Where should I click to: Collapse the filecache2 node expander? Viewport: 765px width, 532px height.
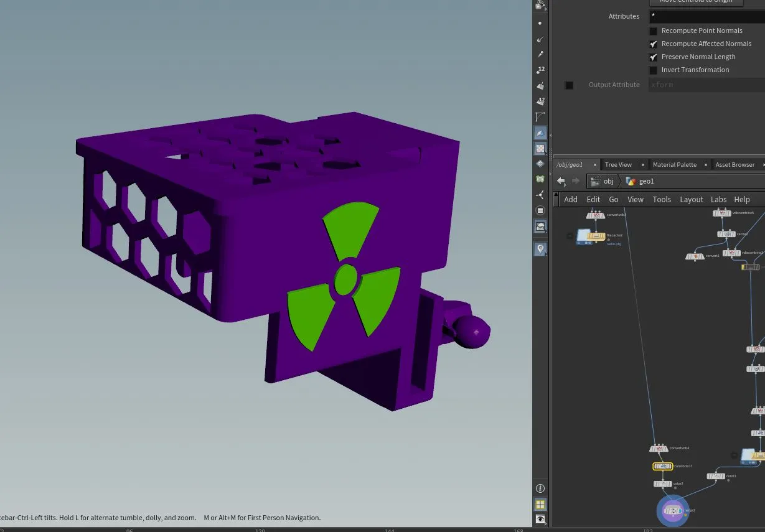click(x=568, y=236)
